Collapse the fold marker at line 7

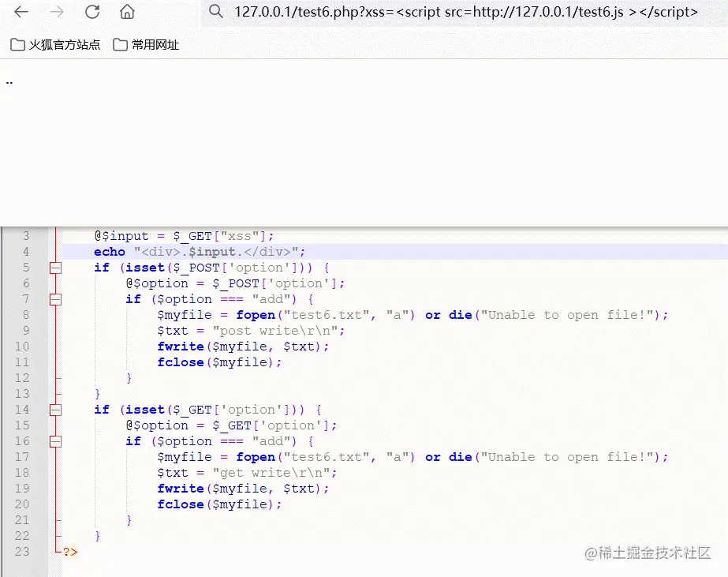pyautogui.click(x=56, y=299)
